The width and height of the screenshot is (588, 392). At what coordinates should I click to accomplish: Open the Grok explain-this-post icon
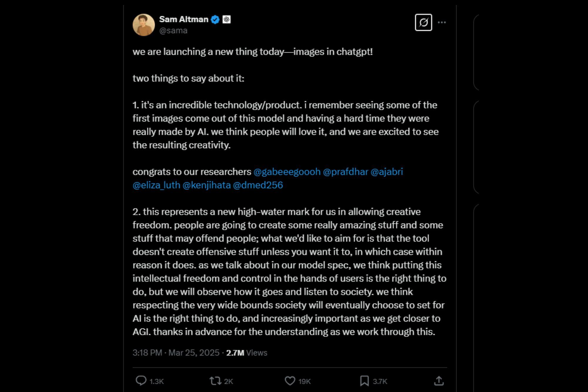pos(423,22)
